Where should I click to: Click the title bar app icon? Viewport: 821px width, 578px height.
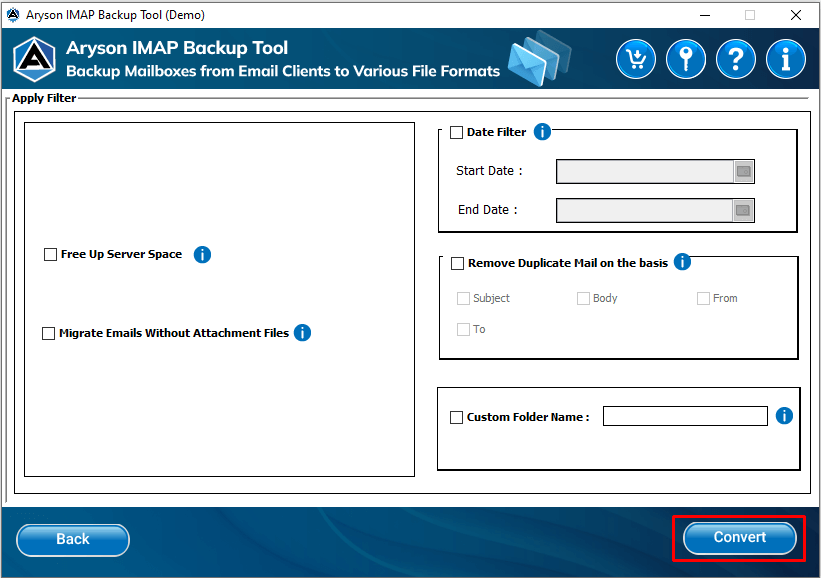click(x=13, y=15)
